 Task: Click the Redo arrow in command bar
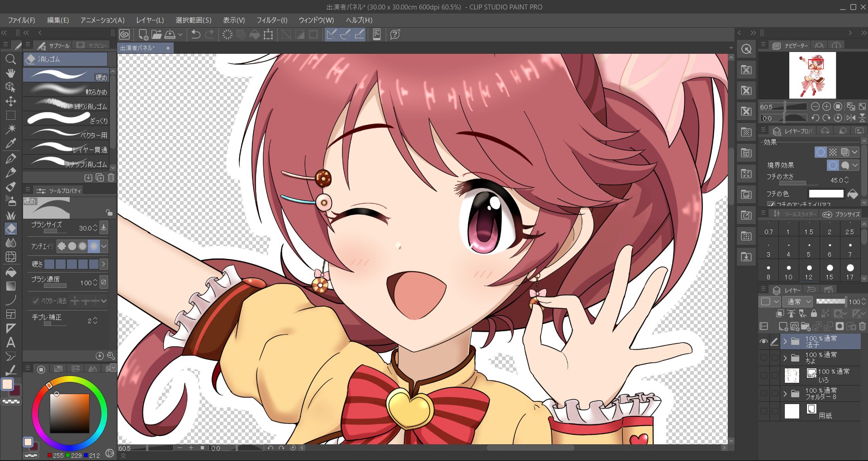pos(209,34)
